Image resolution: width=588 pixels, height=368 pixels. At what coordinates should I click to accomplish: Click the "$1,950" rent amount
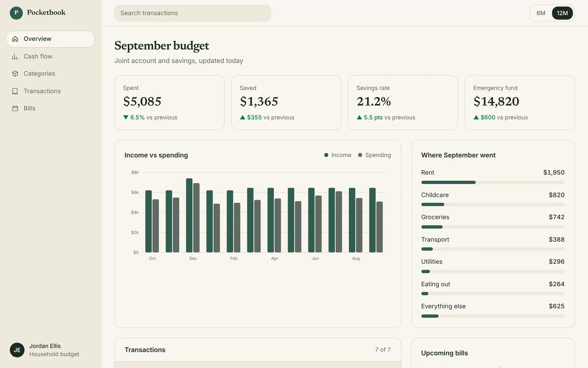click(554, 173)
